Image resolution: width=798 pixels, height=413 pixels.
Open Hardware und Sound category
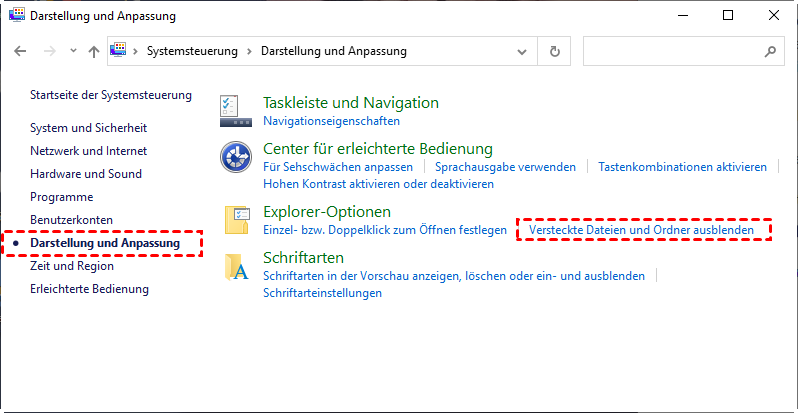[86, 174]
